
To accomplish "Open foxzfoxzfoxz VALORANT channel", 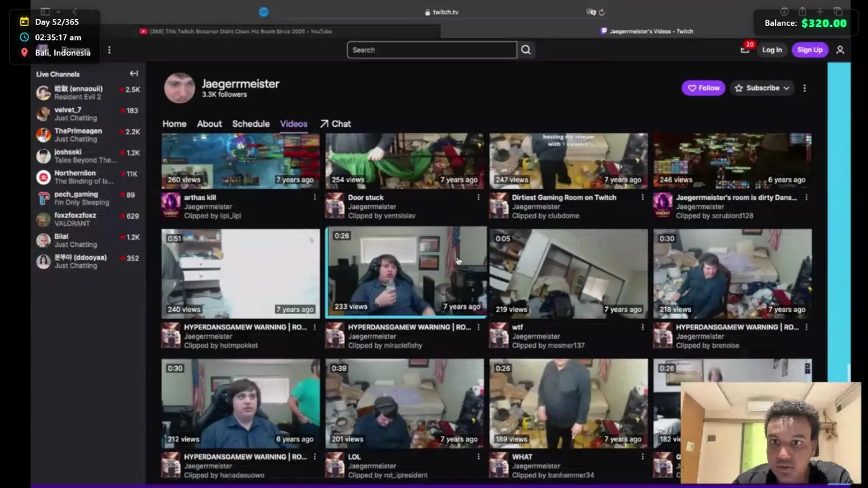I will pos(88,219).
